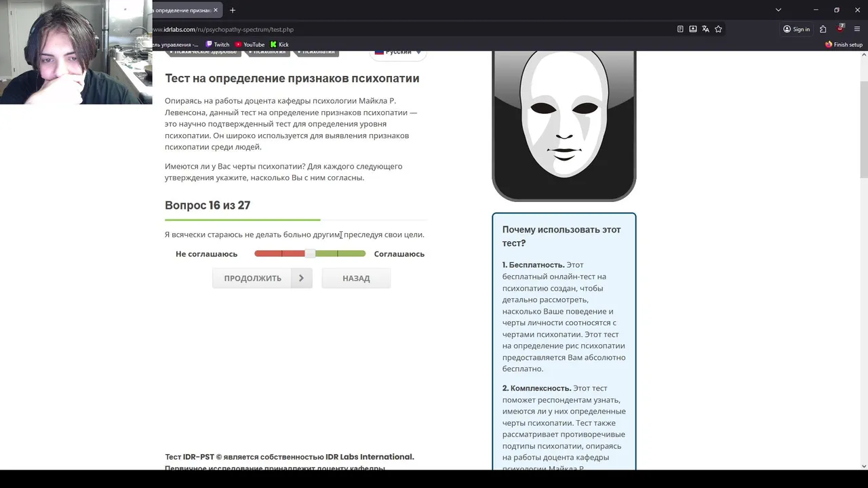This screenshot has width=868, height=488.
Task: Click the Соглашаюсь label
Action: 399,253
